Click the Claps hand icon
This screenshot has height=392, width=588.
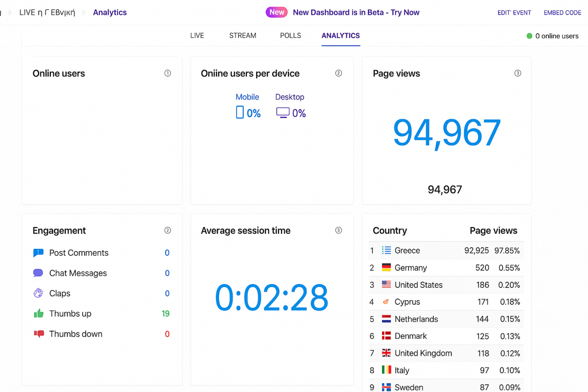pos(38,293)
